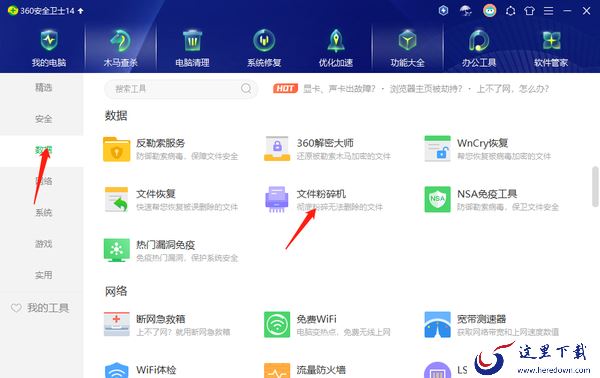Launch 宽带测速器 icon
The height and width of the screenshot is (378, 600).
(x=437, y=324)
